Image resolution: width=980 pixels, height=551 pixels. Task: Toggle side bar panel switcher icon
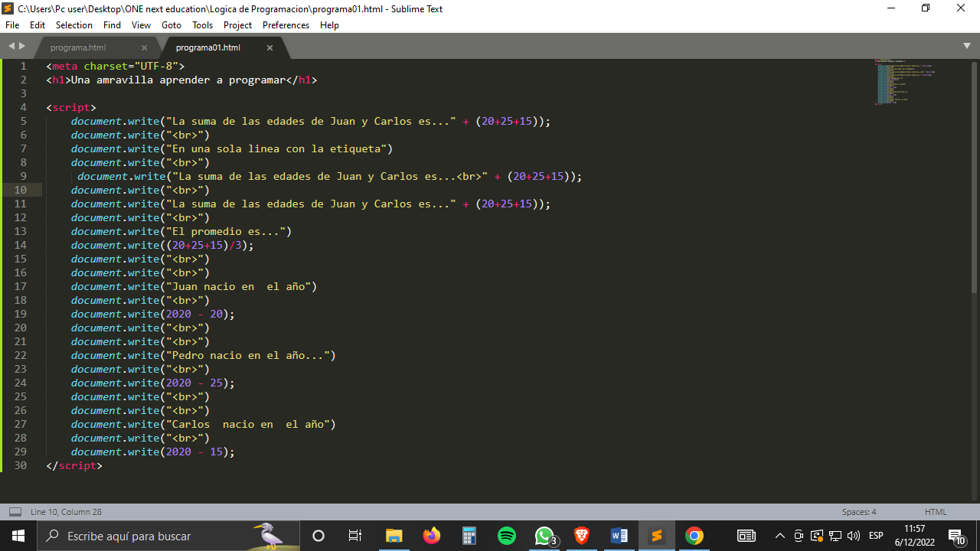click(x=15, y=512)
